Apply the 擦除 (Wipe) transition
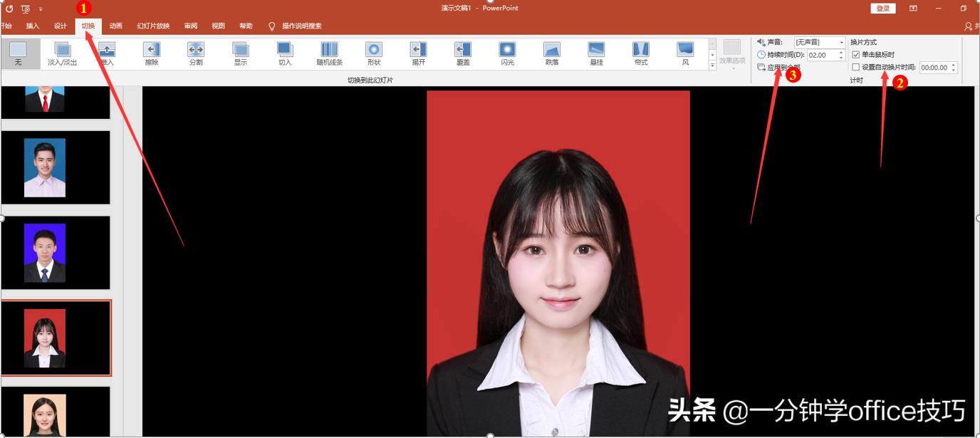Viewport: 980px width, 438px height. point(152,52)
